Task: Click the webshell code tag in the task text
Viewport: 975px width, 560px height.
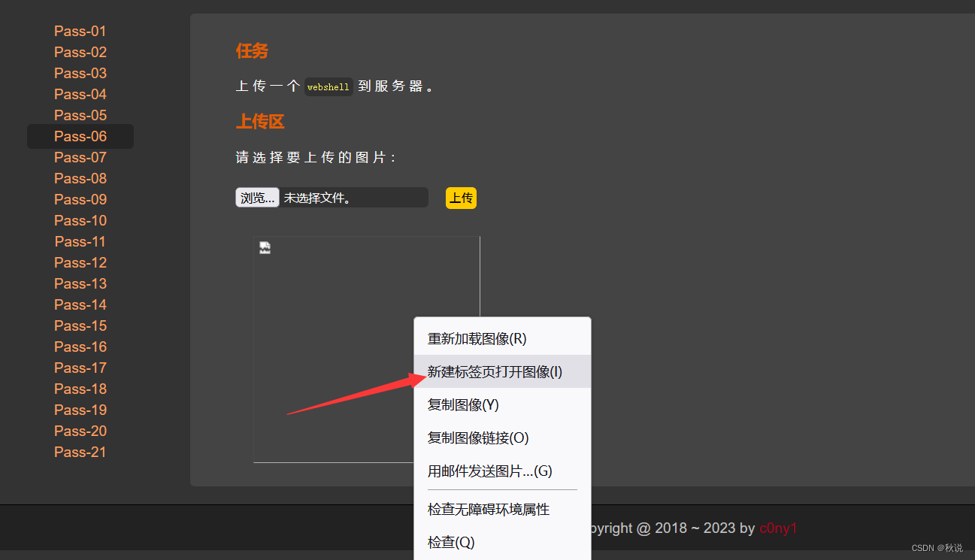Action: [329, 87]
